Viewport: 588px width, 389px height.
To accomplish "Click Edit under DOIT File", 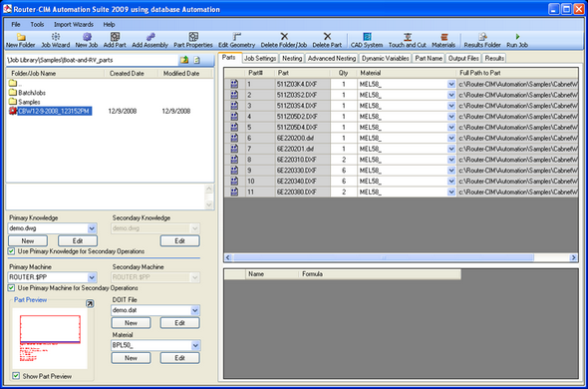I will coord(180,323).
